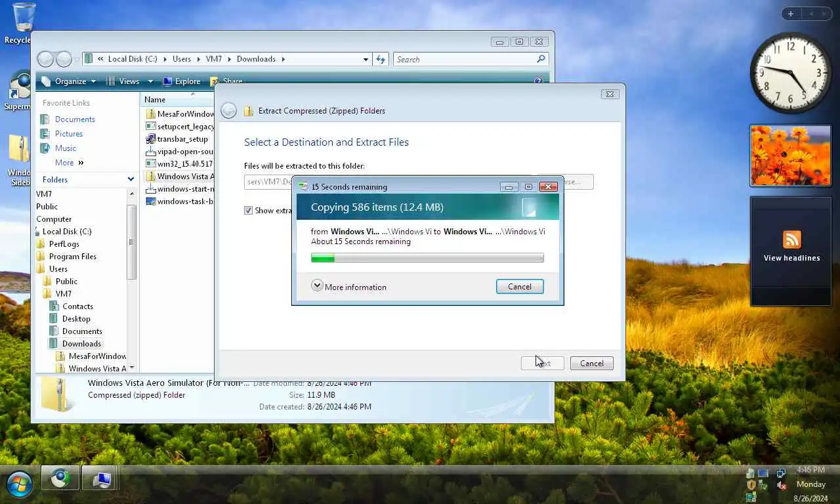Click the folder tree scrollbar

coord(131,243)
